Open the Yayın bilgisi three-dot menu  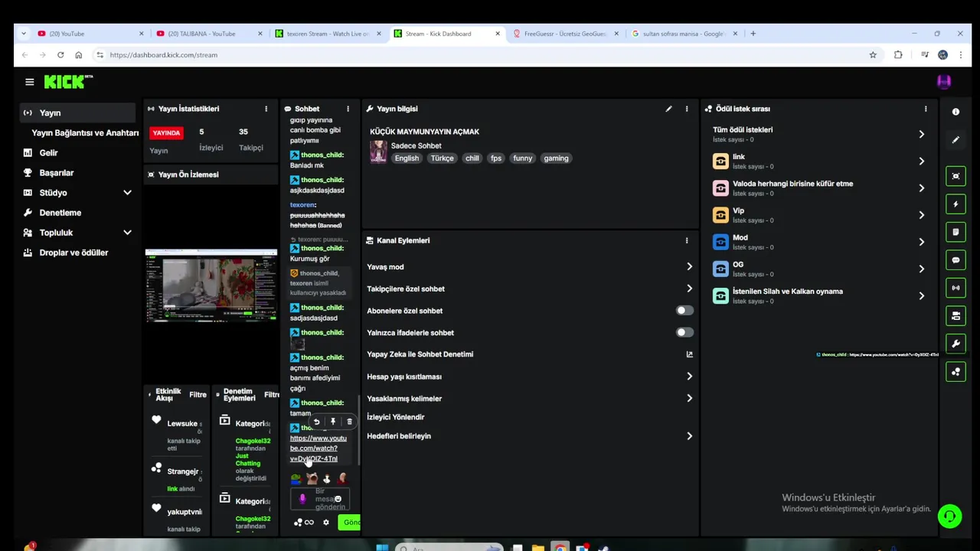687,109
